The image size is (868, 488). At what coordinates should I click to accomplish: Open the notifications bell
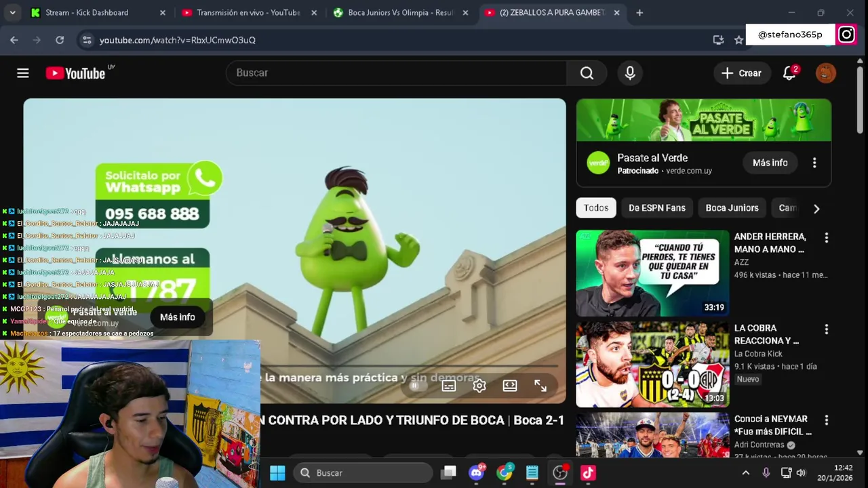pos(789,73)
